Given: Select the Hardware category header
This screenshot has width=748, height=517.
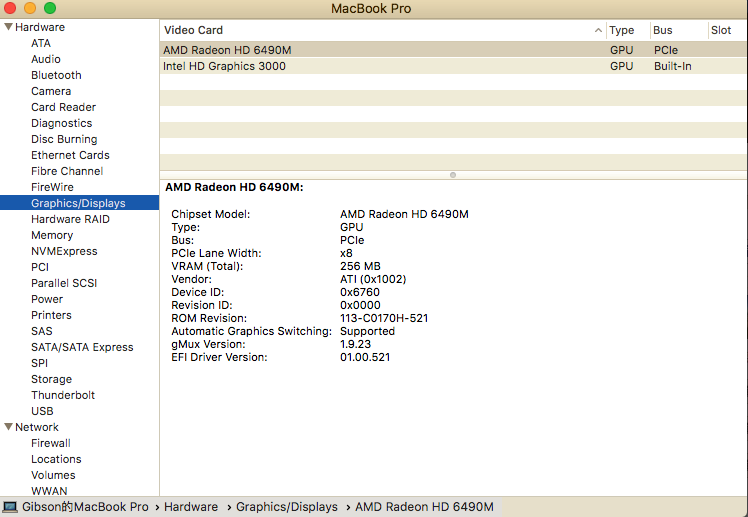Looking at the screenshot, I should tap(40, 27).
